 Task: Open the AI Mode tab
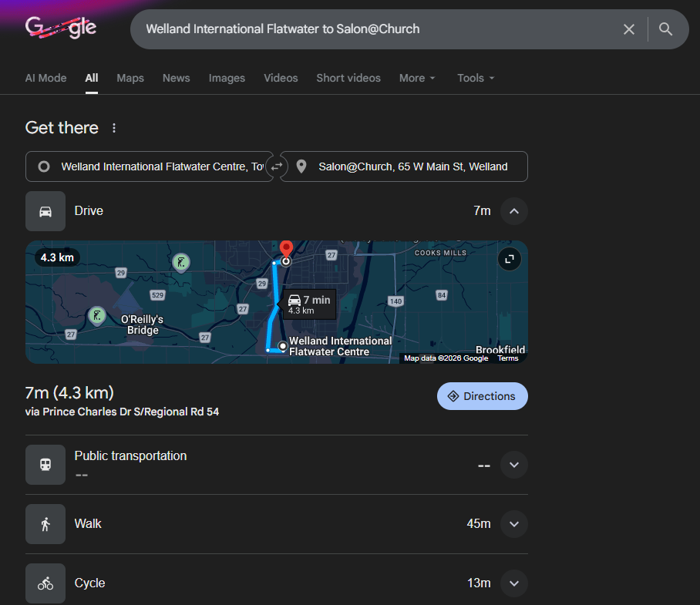coord(45,78)
